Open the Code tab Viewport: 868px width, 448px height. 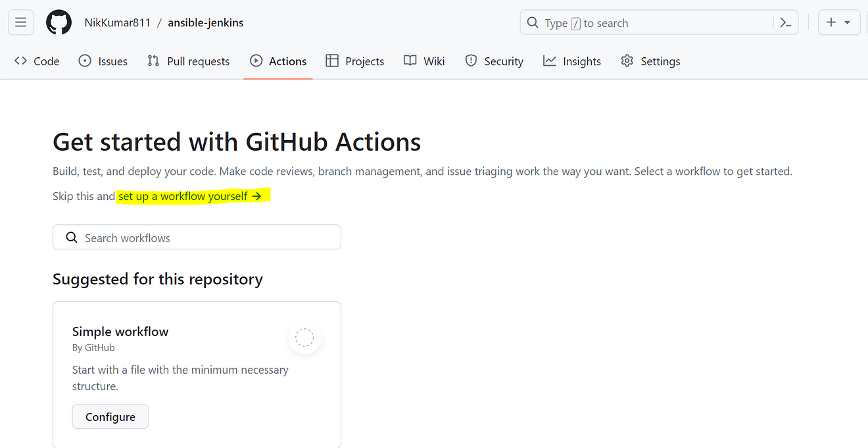click(37, 61)
